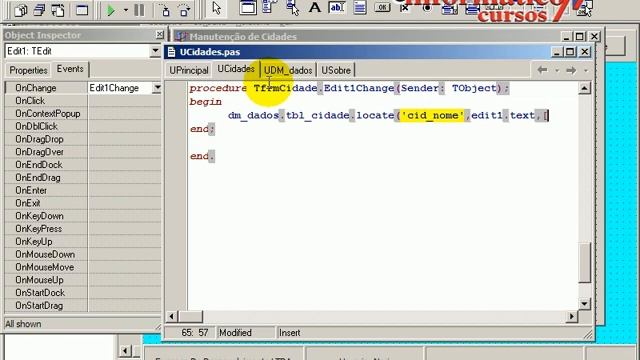640x360 pixels.
Task: Click the Modified status bar indicator
Action: pyautogui.click(x=236, y=333)
